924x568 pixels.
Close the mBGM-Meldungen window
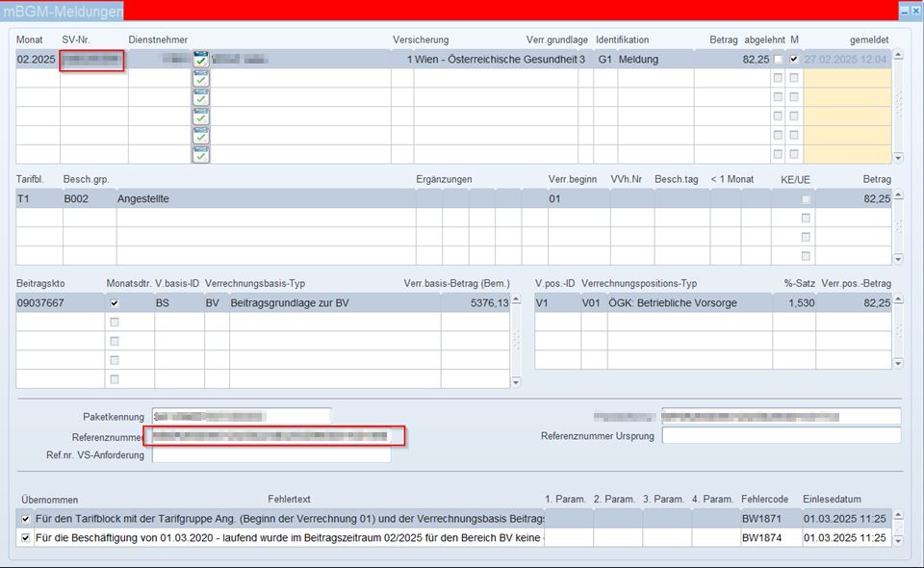915,12
